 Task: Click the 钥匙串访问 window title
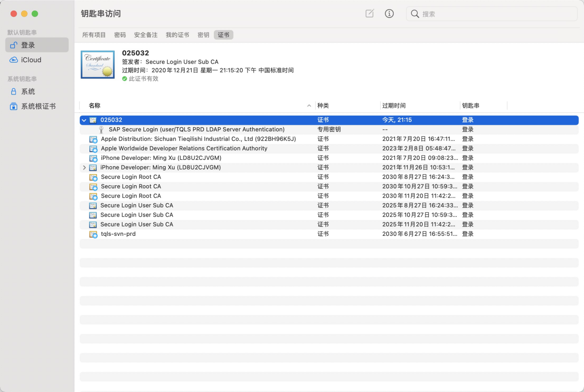(100, 14)
